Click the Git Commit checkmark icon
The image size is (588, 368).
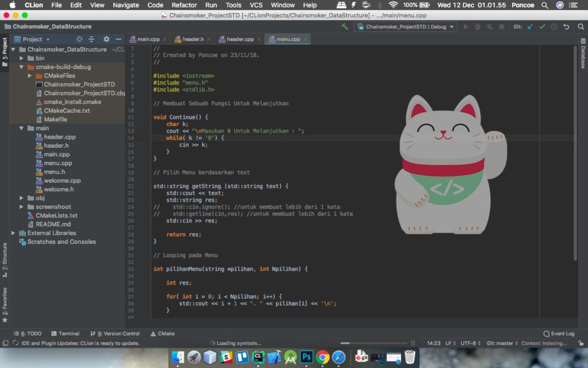542,26
